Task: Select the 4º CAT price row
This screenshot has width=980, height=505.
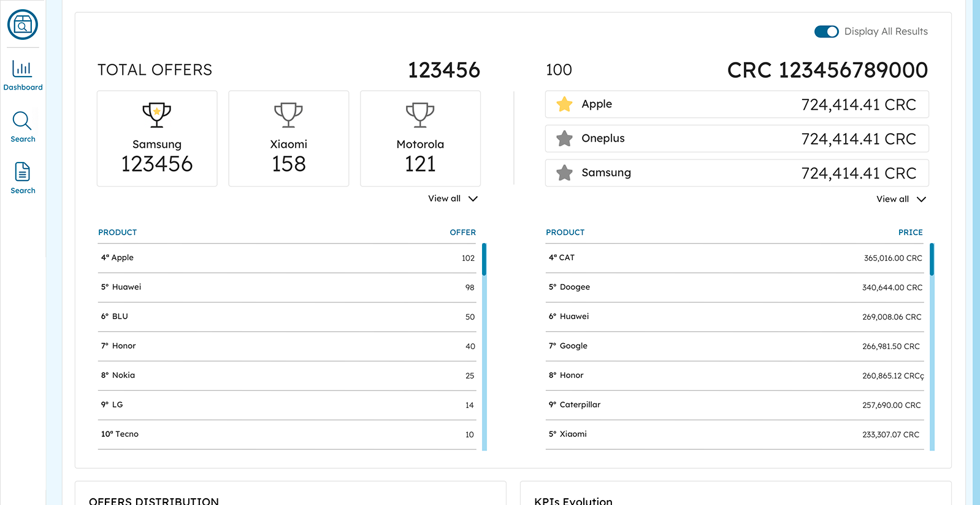Action: (x=735, y=258)
